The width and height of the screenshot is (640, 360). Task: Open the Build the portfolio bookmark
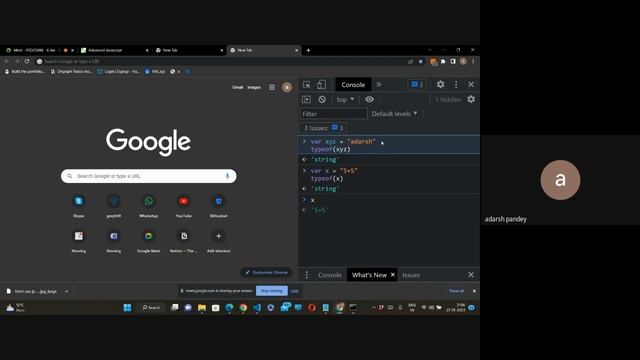coord(24,71)
